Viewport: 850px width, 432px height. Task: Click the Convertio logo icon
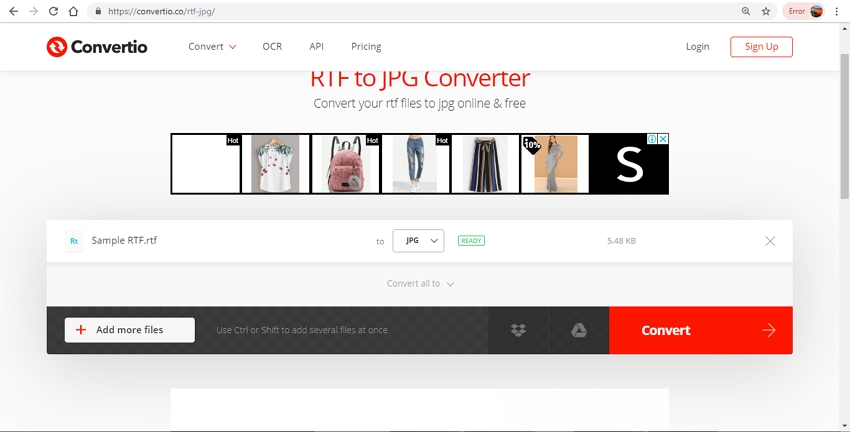(57, 47)
